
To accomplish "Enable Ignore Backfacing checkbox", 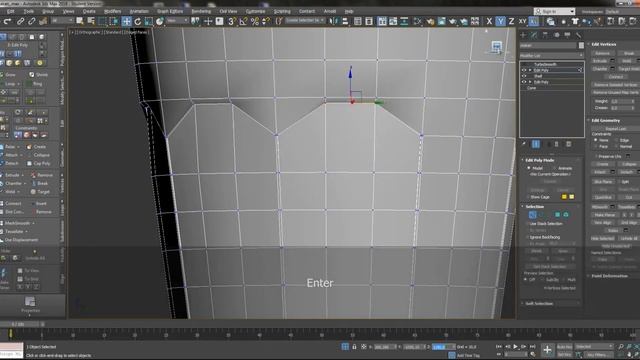I will [527, 237].
